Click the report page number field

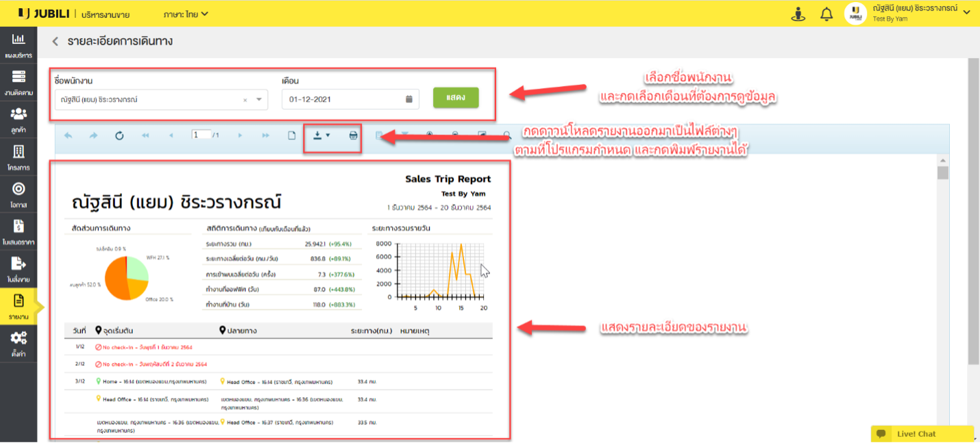(x=201, y=135)
